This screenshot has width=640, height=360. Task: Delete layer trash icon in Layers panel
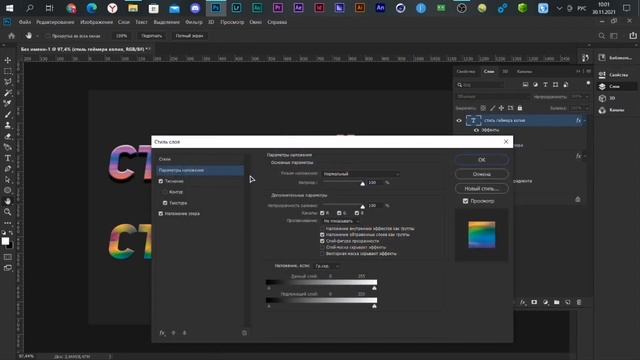[579, 302]
